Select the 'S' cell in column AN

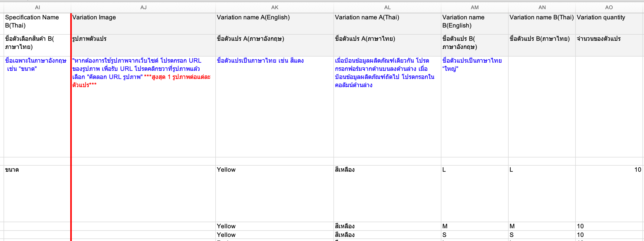pyautogui.click(x=542, y=235)
